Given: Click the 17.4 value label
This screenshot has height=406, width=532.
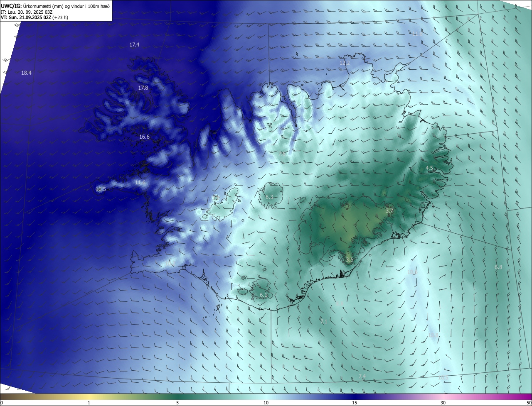Looking at the screenshot, I should (x=134, y=44).
